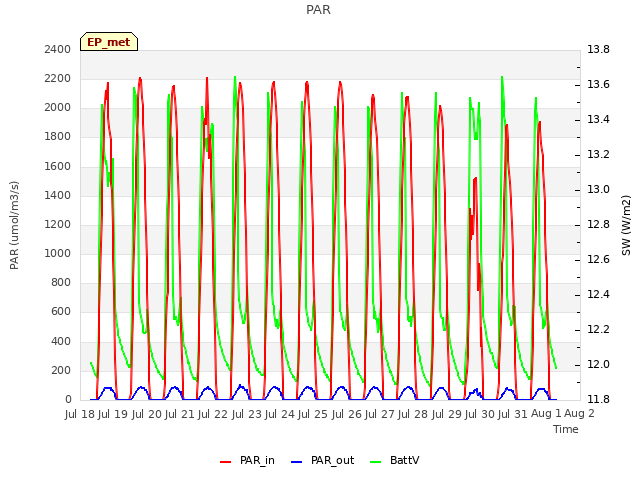Click the 2000 left axis tick

(x=58, y=108)
